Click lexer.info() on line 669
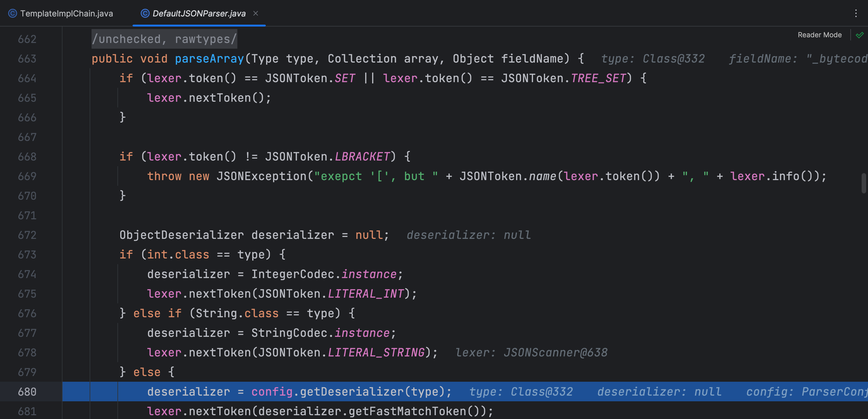Viewport: 868px width, 419px height. coord(774,176)
